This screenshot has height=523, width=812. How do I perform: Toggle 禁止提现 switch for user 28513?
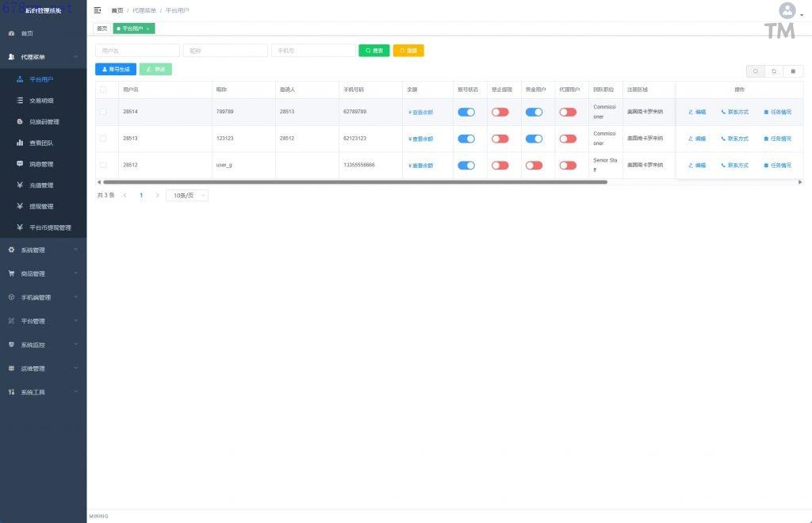coord(500,139)
